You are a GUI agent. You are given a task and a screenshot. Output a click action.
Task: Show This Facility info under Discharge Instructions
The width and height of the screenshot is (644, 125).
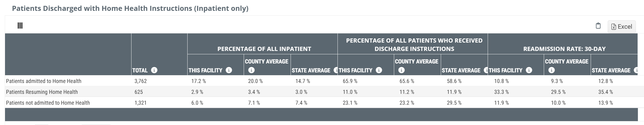coord(379,70)
